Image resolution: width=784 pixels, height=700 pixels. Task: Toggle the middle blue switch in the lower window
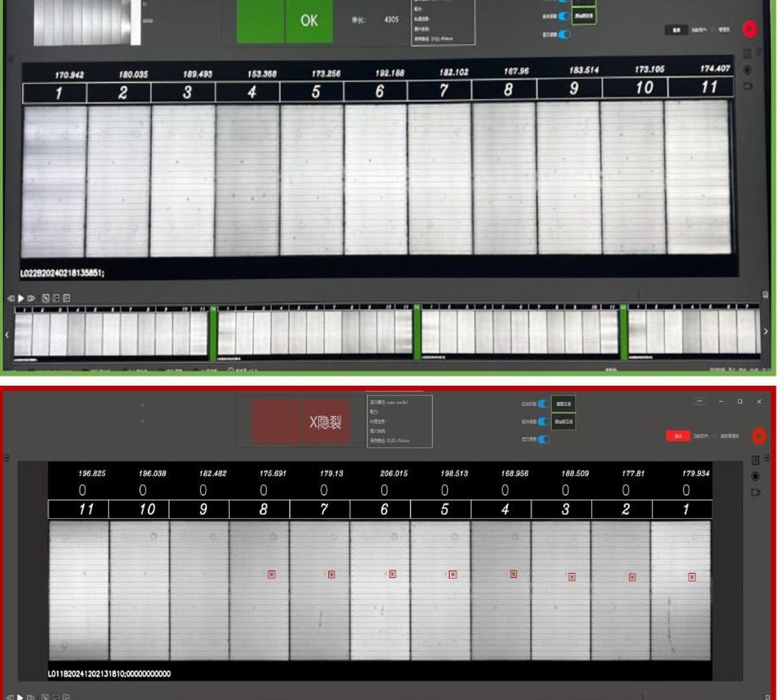coord(542,422)
